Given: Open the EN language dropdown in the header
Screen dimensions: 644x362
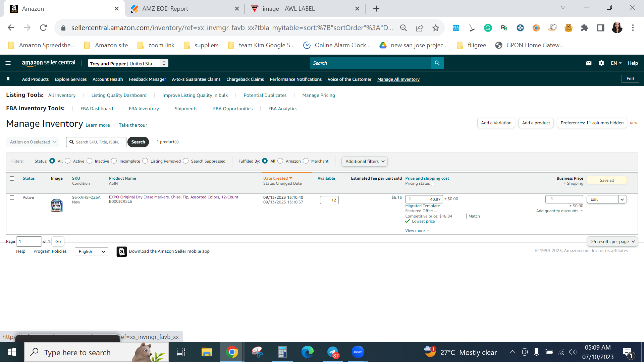Looking at the screenshot, I should [x=616, y=63].
